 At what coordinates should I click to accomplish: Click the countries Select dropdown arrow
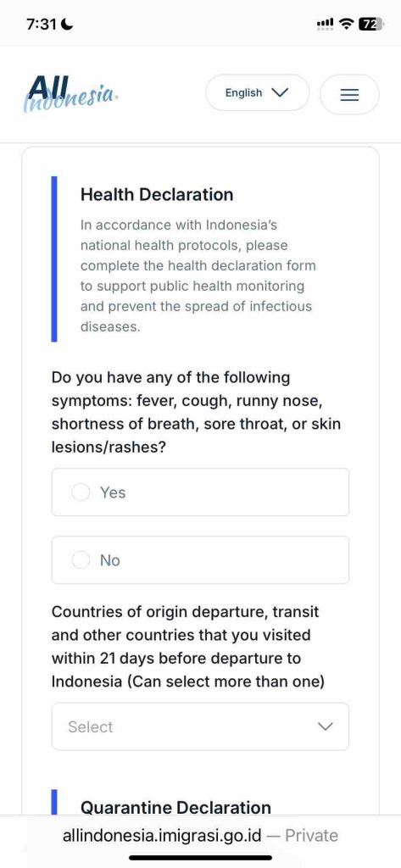(325, 726)
